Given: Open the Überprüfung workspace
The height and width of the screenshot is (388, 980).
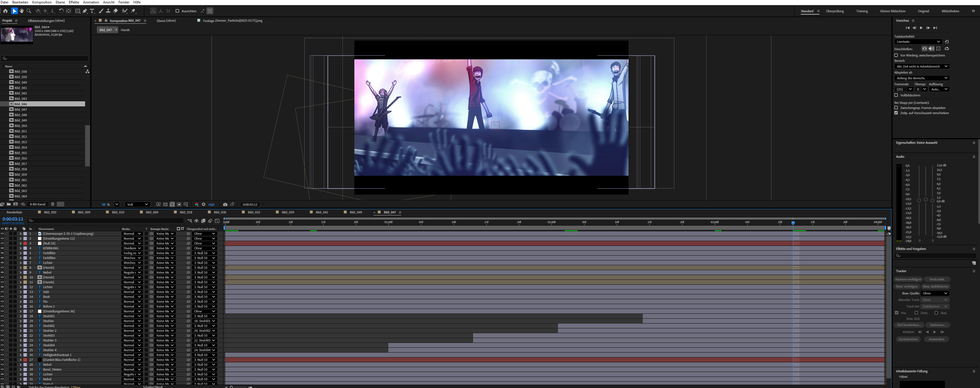Looking at the screenshot, I should click(835, 11).
